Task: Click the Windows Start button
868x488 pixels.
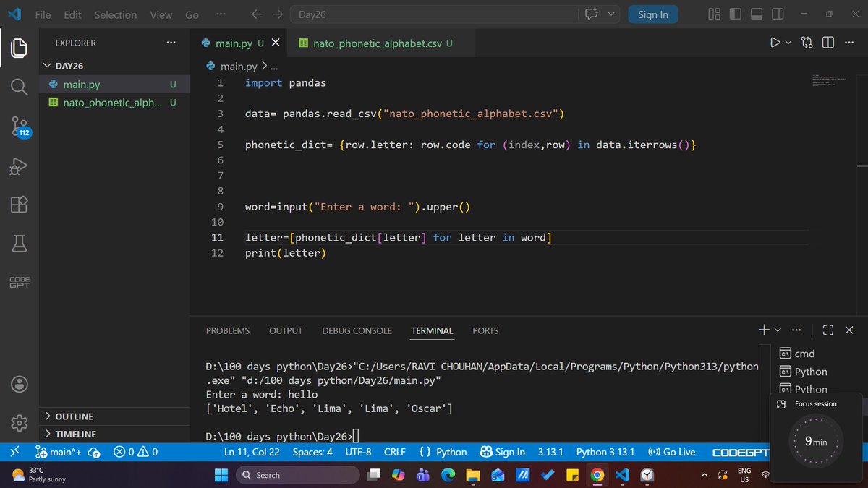Action: coord(221,475)
